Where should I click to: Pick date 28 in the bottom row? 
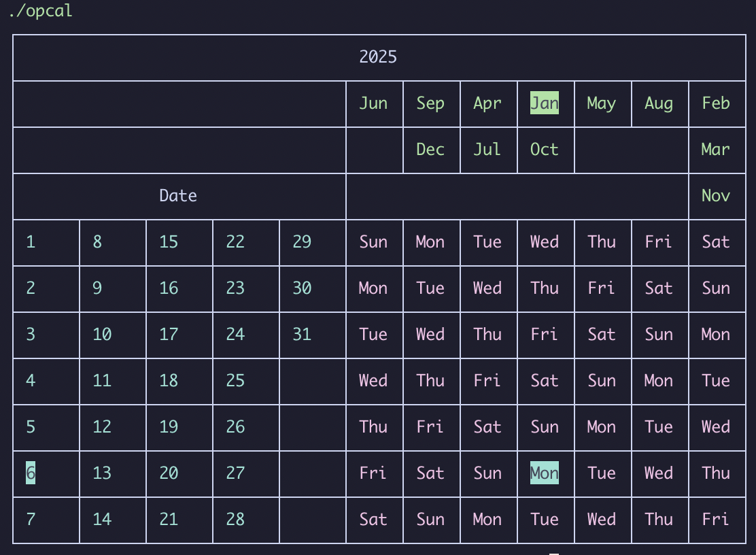235,520
